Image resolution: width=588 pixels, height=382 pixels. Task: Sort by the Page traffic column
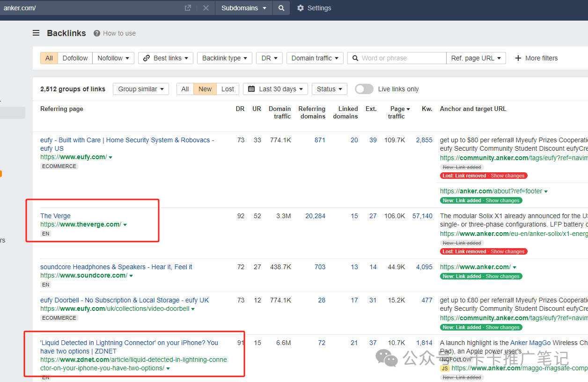[x=398, y=112]
